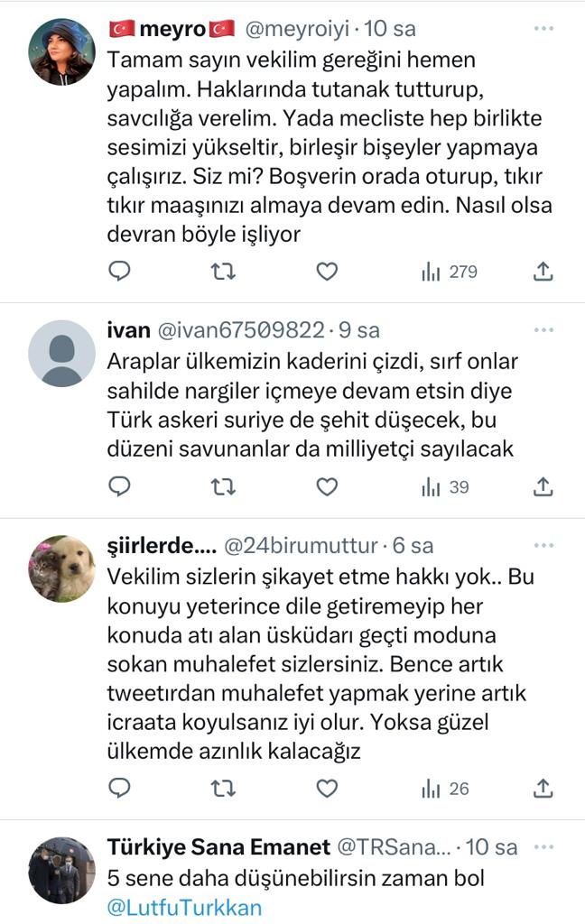
Task: Reply to meyro's tweet
Action: (x=120, y=271)
